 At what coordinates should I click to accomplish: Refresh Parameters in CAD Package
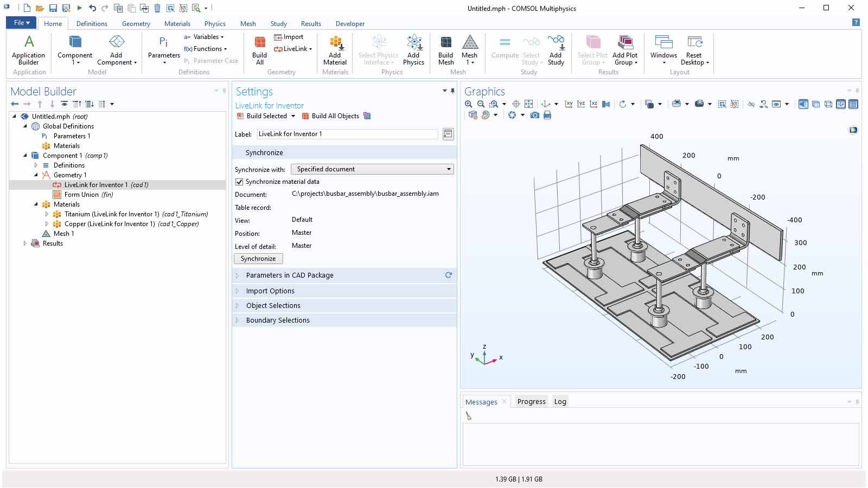point(448,275)
